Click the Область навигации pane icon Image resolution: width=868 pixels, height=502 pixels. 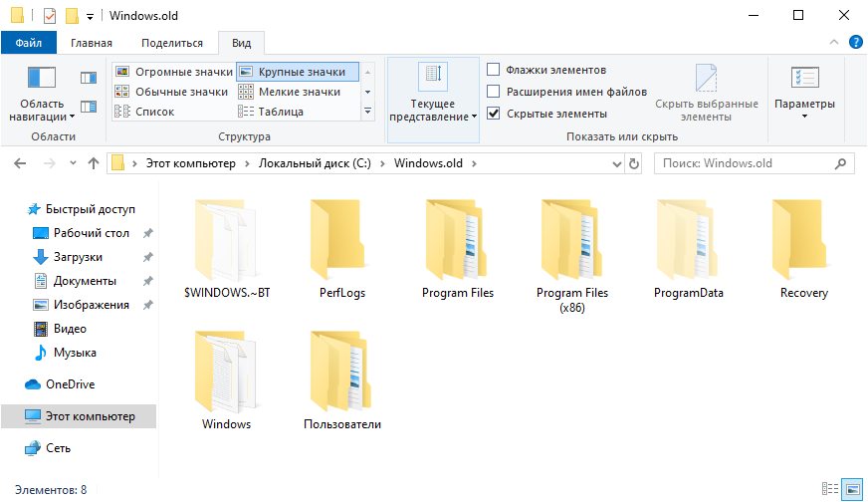click(42, 79)
